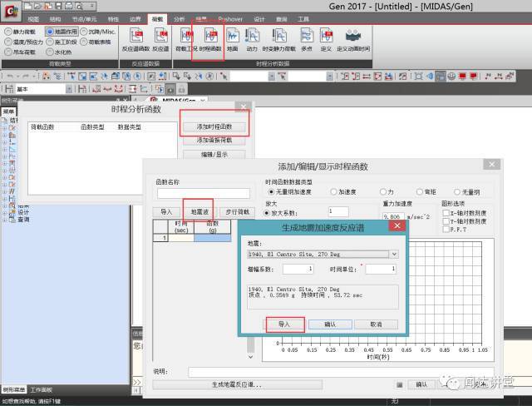The width and height of the screenshot is (532, 406).
Task: Click the lock icon in second toolbar row
Action: [x=181, y=89]
